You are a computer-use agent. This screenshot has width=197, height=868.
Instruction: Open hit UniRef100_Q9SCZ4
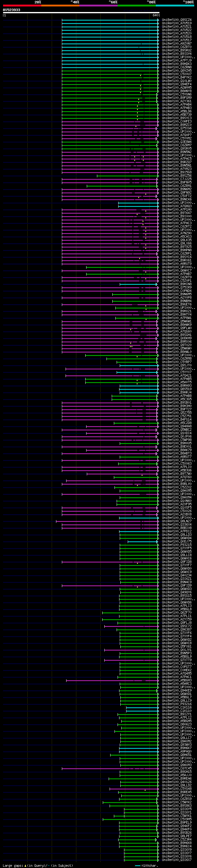(176, 20)
